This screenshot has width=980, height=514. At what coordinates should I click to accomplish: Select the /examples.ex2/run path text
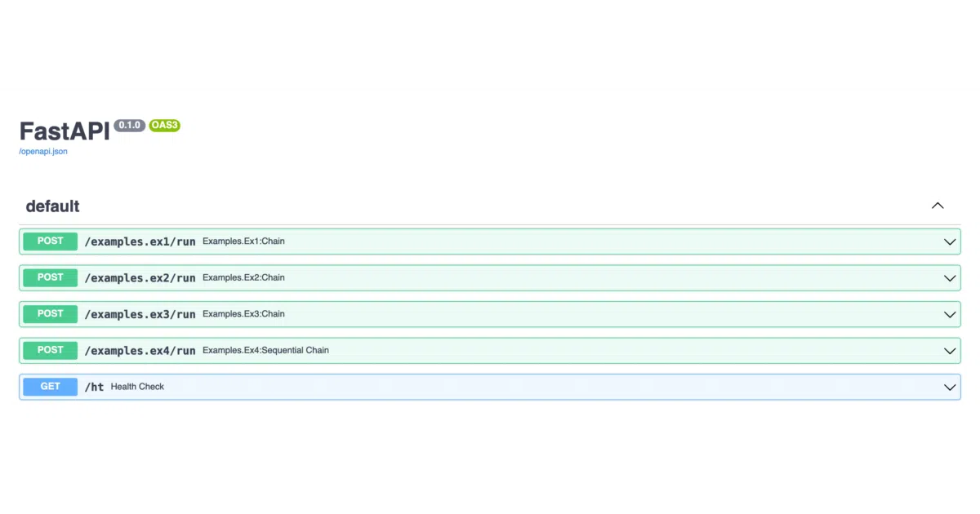tap(140, 278)
